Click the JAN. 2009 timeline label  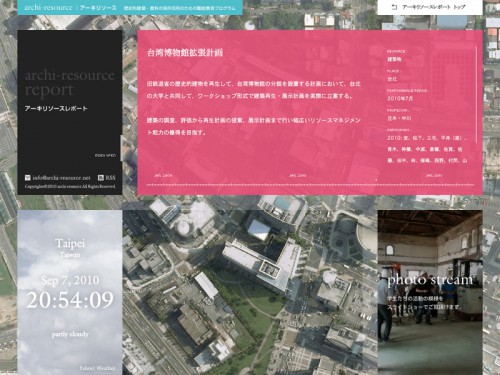(x=163, y=175)
